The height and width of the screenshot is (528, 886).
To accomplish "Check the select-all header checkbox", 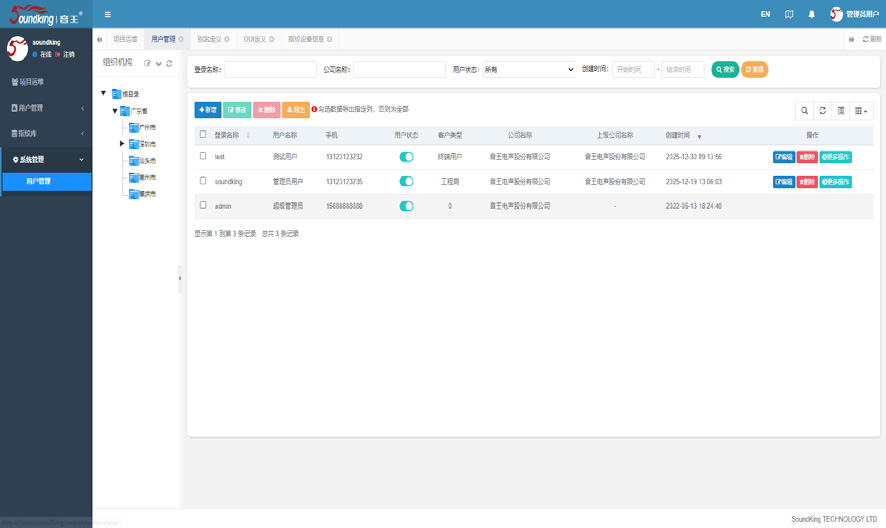I will point(203,135).
